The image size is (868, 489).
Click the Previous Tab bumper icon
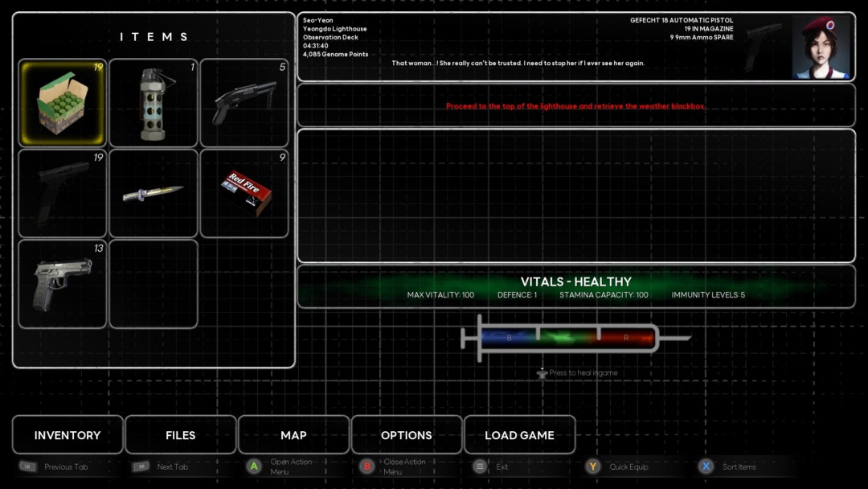(27, 466)
